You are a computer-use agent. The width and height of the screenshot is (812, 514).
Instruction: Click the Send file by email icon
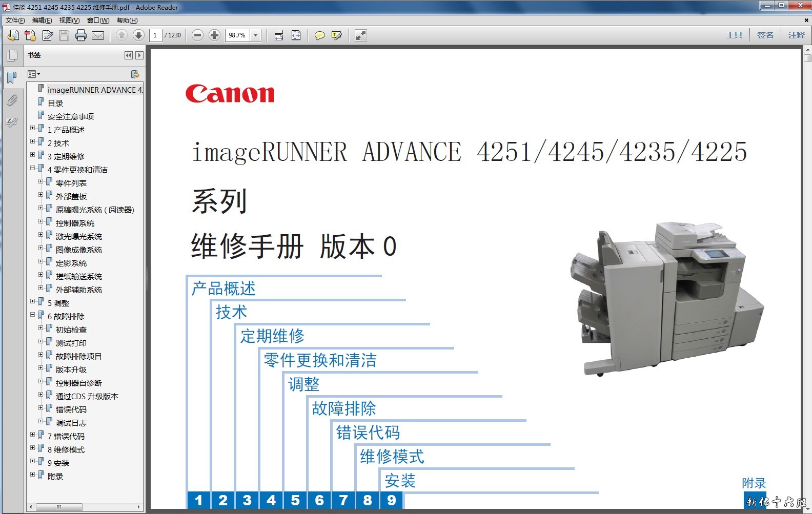pos(98,35)
